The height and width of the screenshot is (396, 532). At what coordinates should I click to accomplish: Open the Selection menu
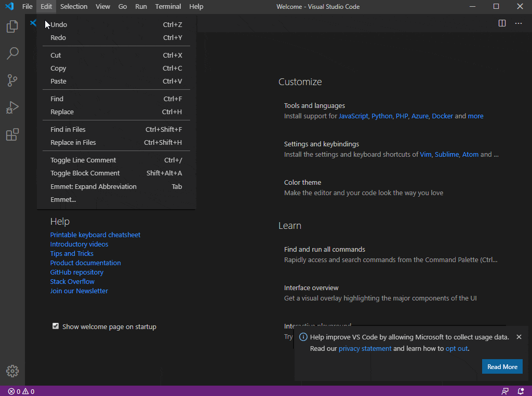tap(74, 6)
